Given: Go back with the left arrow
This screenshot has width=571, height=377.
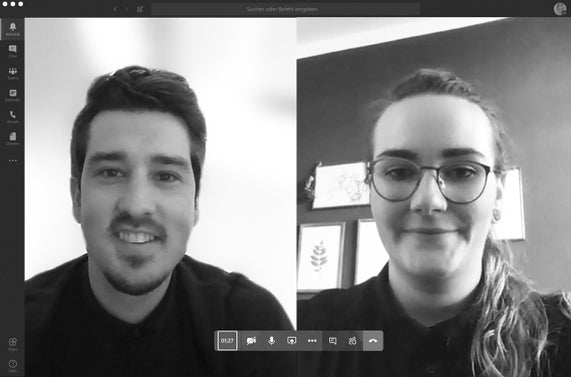Looking at the screenshot, I should [x=115, y=9].
